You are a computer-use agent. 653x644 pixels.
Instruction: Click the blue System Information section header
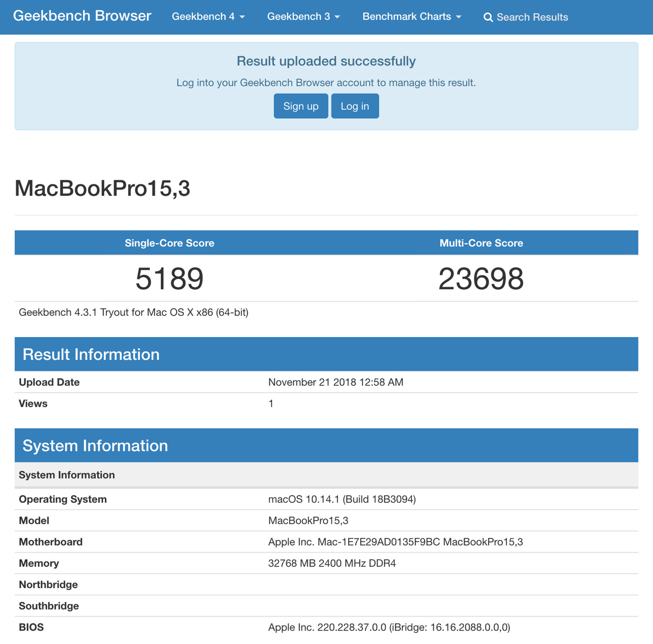(326, 445)
